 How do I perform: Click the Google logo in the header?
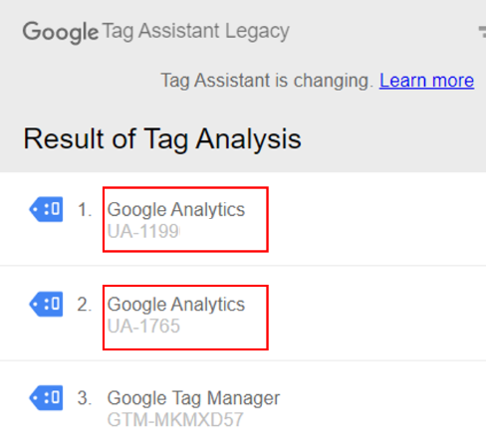(x=61, y=33)
